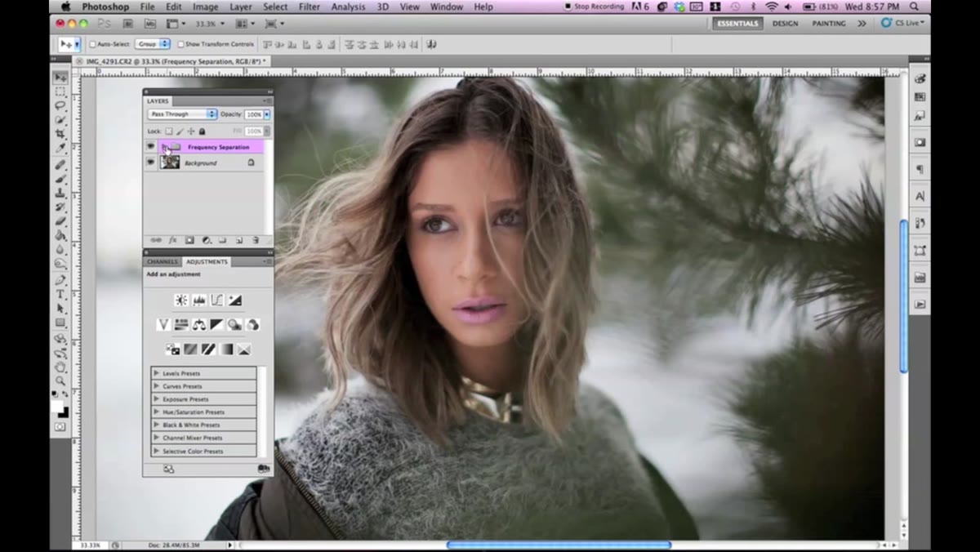Add a layer mask from Layers panel
This screenshot has height=552, width=980.
click(x=189, y=241)
